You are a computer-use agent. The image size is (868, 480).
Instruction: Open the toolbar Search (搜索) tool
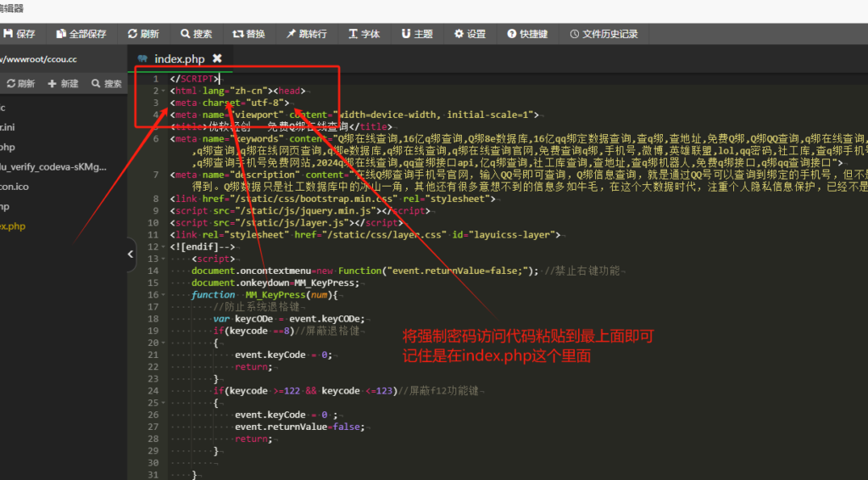point(186,34)
